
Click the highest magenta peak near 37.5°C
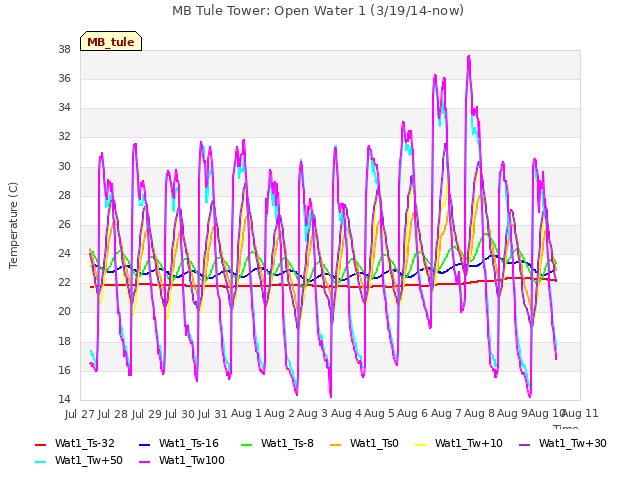[469, 57]
